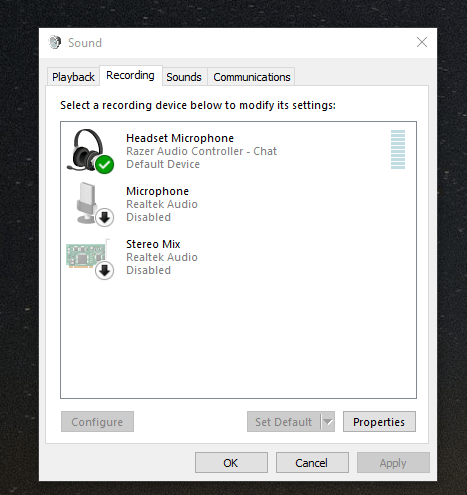The image size is (467, 495).
Task: Click 'Realtek Audio' under Microphone
Action: tap(162, 204)
